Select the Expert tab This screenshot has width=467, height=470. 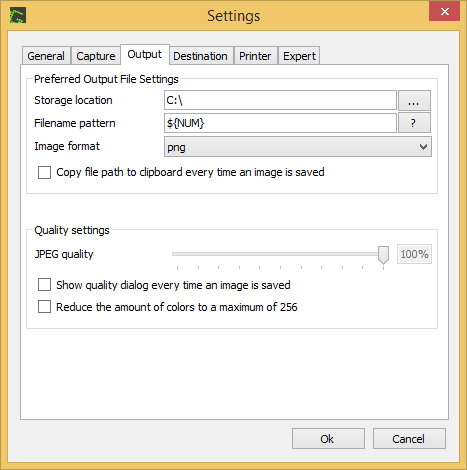pyautogui.click(x=299, y=56)
